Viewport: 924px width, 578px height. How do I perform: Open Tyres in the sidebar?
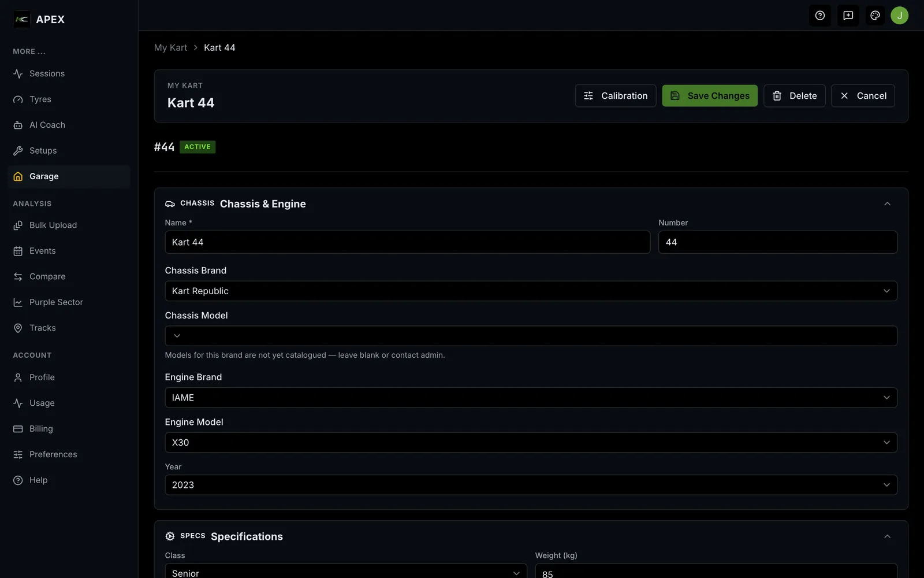[x=69, y=99]
